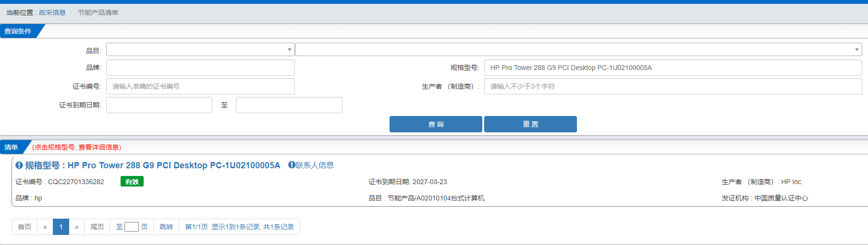The width and height of the screenshot is (868, 245).
Task: Click the info icon beside 联系人信息
Action: coord(292,165)
